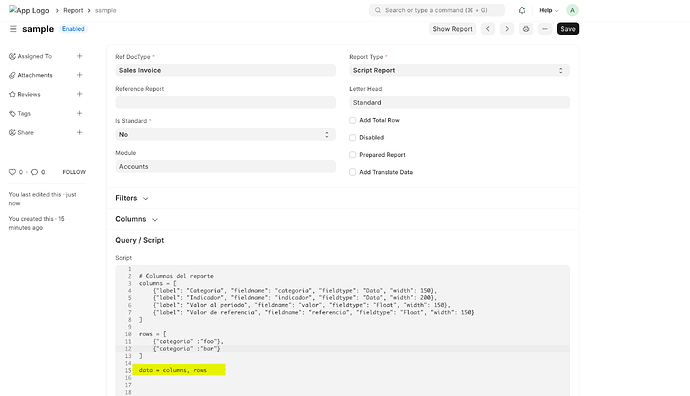Screen dimensions: 690x396
Task: Go to next record arrow
Action: coord(507,29)
